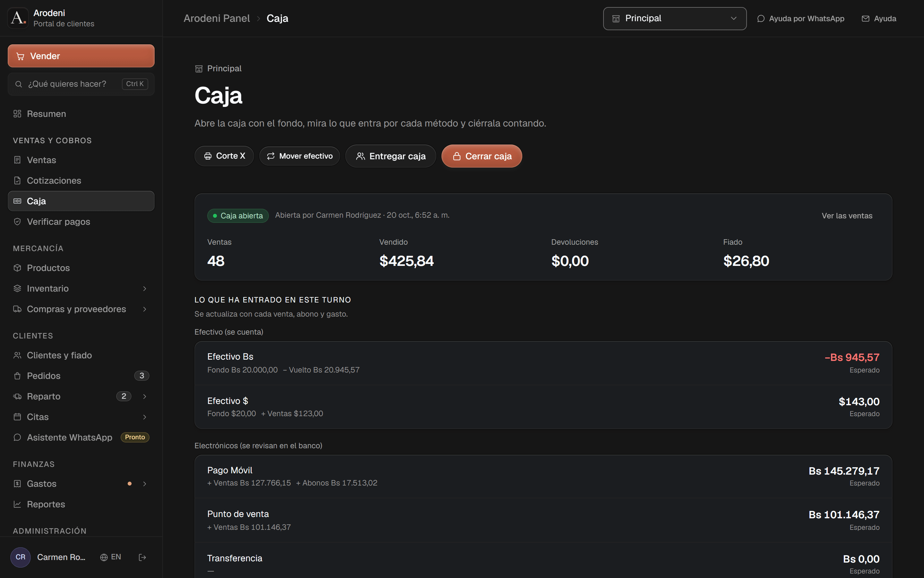The width and height of the screenshot is (924, 578).
Task: Click the Mover efectivo button
Action: coord(299,156)
